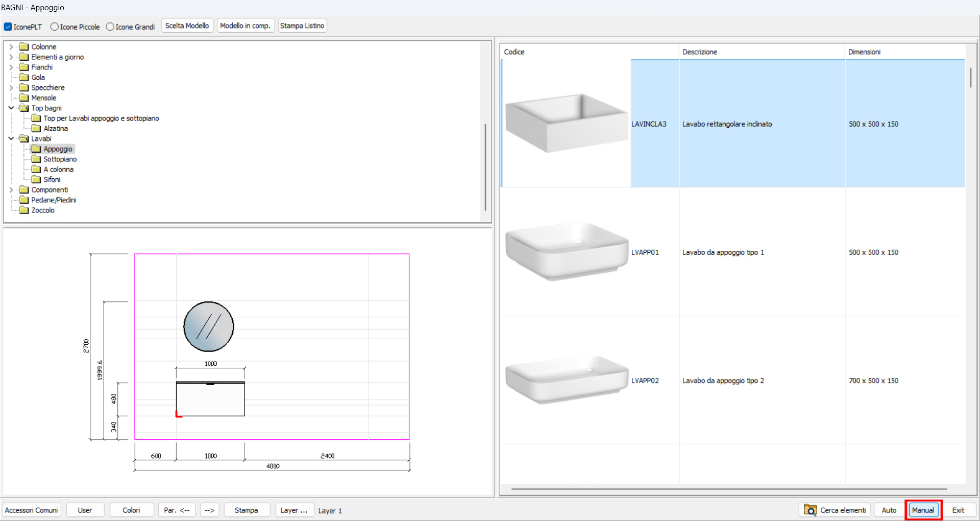Click the Scelta Modello button
The width and height of the screenshot is (980, 521).
pyautogui.click(x=187, y=26)
